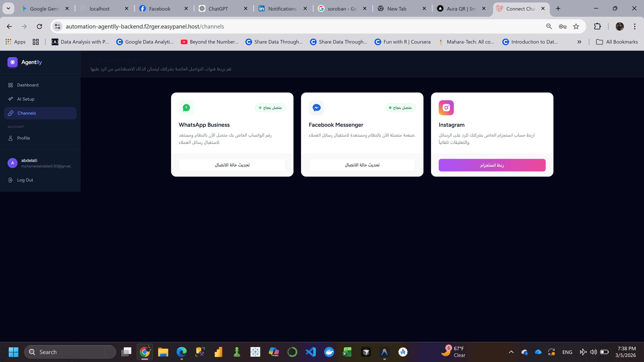Viewport: 644px width, 362px height.
Task: Click WhatsApp connected status badge
Action: pos(270,108)
